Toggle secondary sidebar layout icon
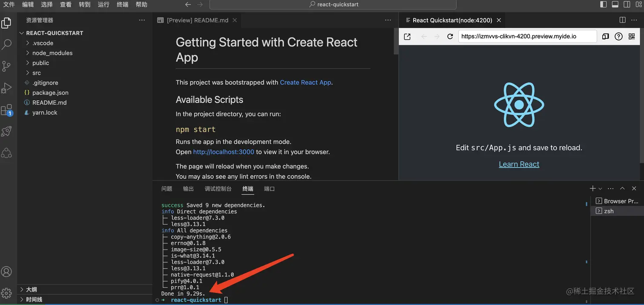The height and width of the screenshot is (305, 644). tap(627, 5)
